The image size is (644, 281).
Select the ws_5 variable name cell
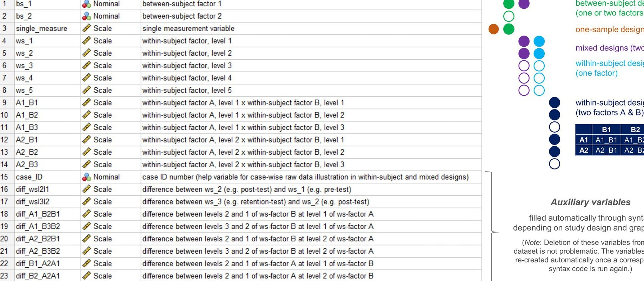pos(24,91)
